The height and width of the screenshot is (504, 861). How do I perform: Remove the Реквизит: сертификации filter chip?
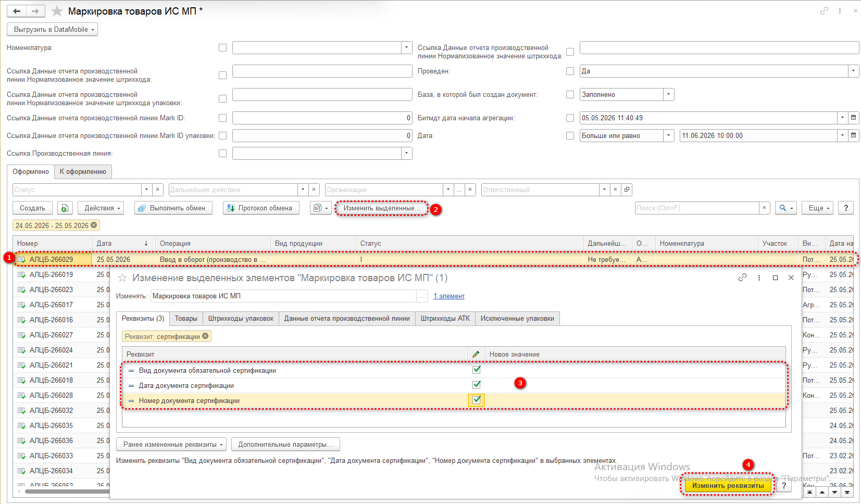205,336
